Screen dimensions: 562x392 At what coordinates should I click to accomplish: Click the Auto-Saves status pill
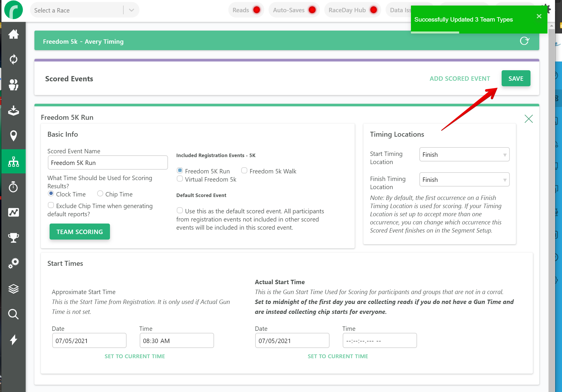coord(294,10)
